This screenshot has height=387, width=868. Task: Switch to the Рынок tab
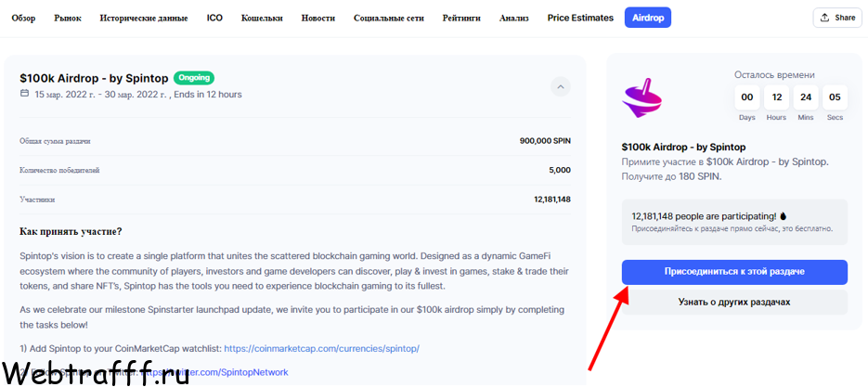(x=68, y=18)
